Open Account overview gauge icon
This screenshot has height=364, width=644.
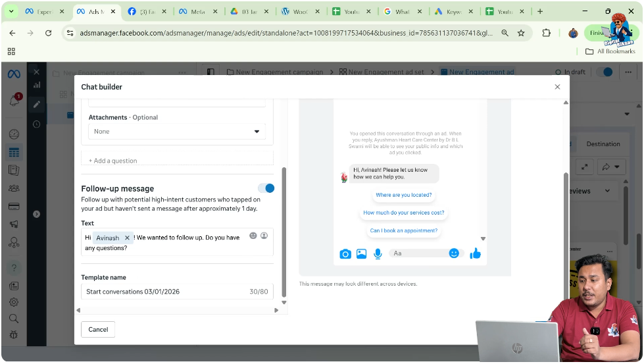(x=14, y=134)
